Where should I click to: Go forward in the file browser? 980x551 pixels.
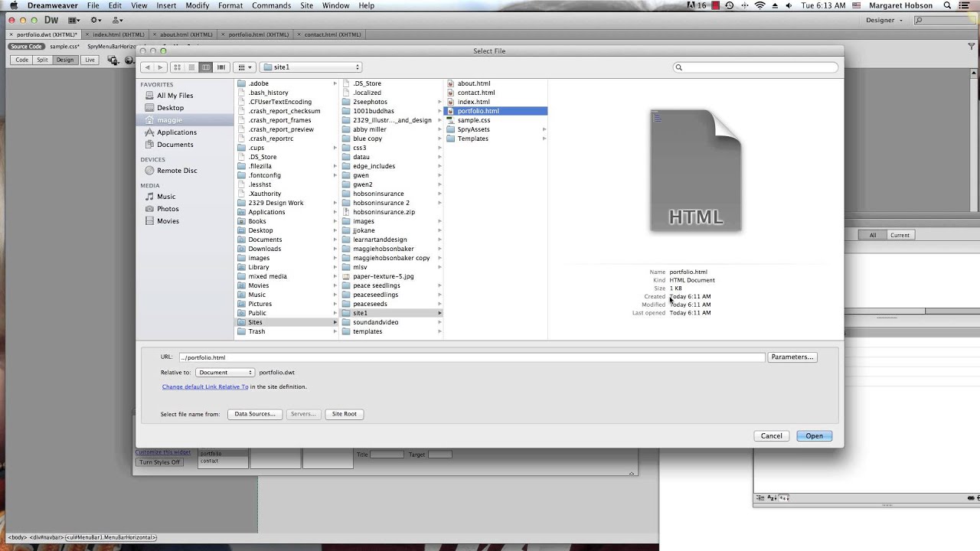pyautogui.click(x=160, y=67)
